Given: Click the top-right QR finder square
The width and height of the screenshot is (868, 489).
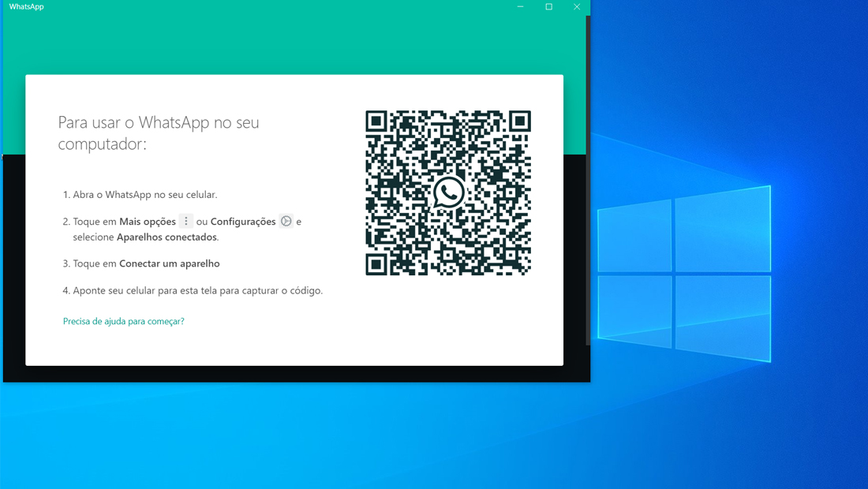Looking at the screenshot, I should click(x=520, y=121).
